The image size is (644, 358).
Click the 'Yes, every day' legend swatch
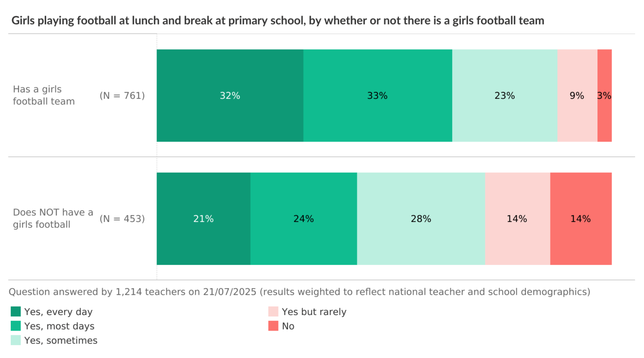pyautogui.click(x=16, y=311)
